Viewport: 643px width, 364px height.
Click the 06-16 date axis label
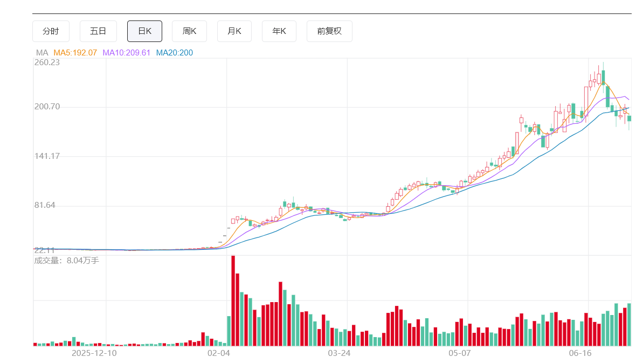(x=580, y=353)
